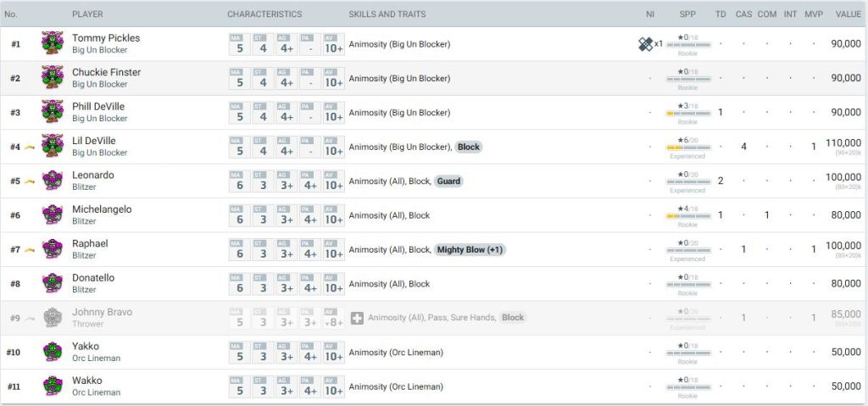Open the Michelangelo player name link

tap(102, 209)
